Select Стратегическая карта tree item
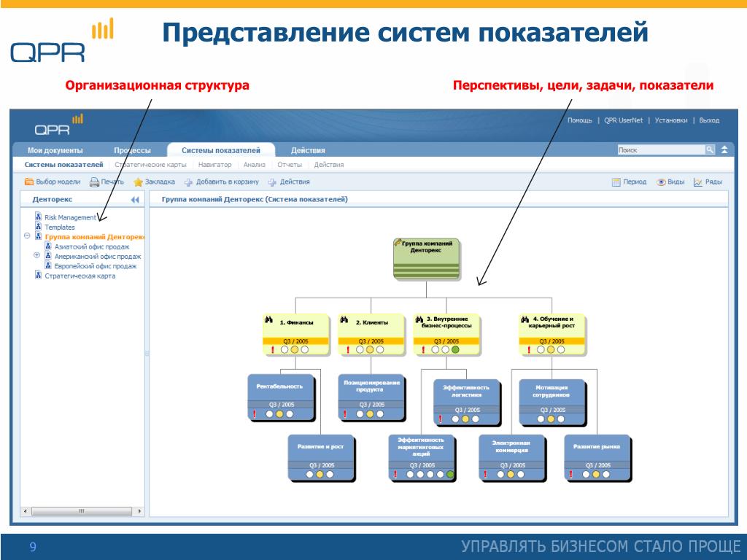The height and width of the screenshot is (560, 747). (80, 276)
